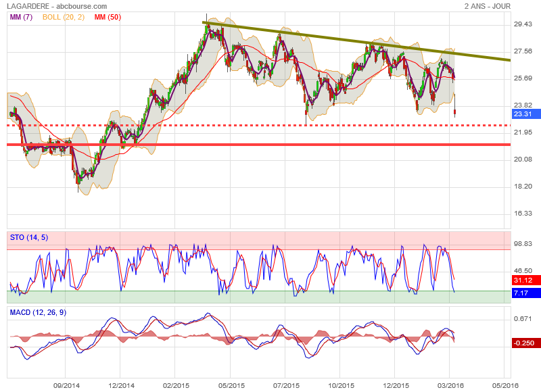Click the dotted red horizontal support line

pyautogui.click(x=259, y=125)
